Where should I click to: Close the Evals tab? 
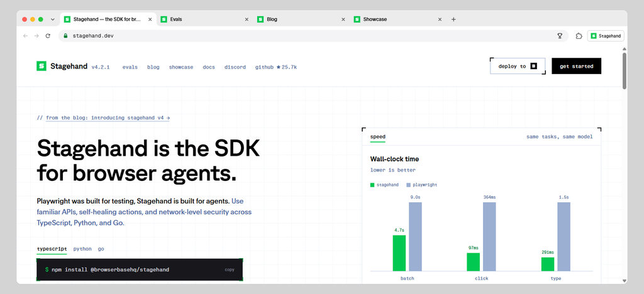click(x=247, y=19)
